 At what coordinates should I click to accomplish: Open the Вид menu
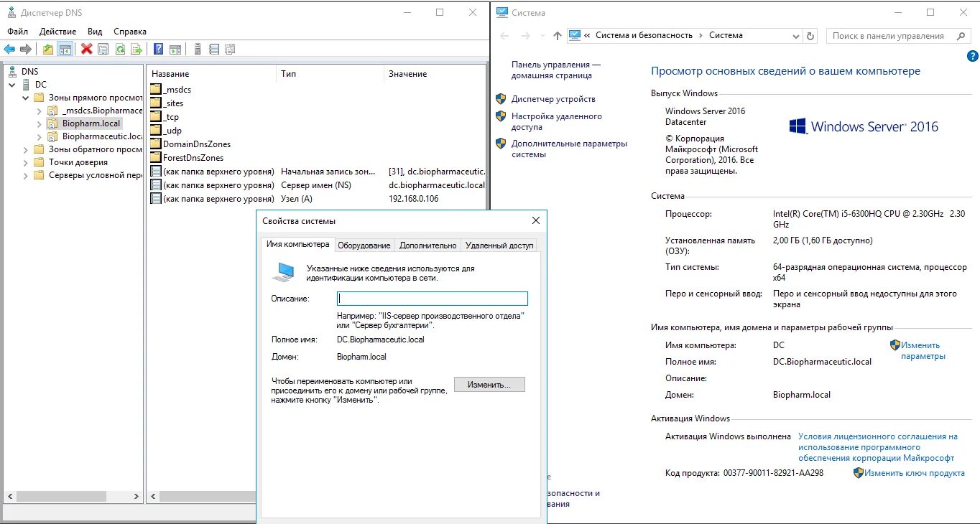(x=95, y=32)
